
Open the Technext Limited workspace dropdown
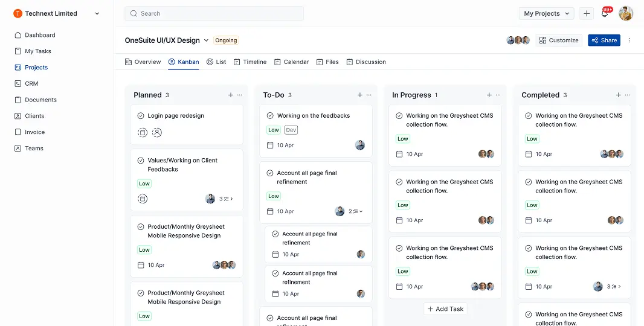pos(97,13)
